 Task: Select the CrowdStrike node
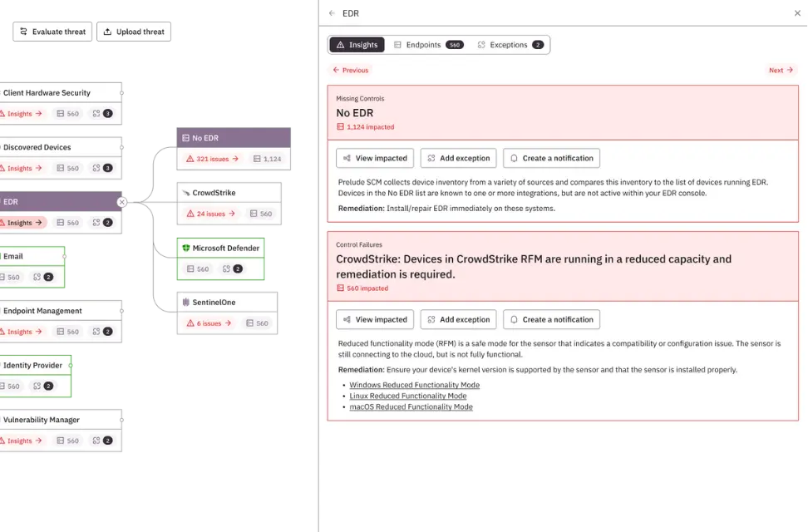click(229, 193)
